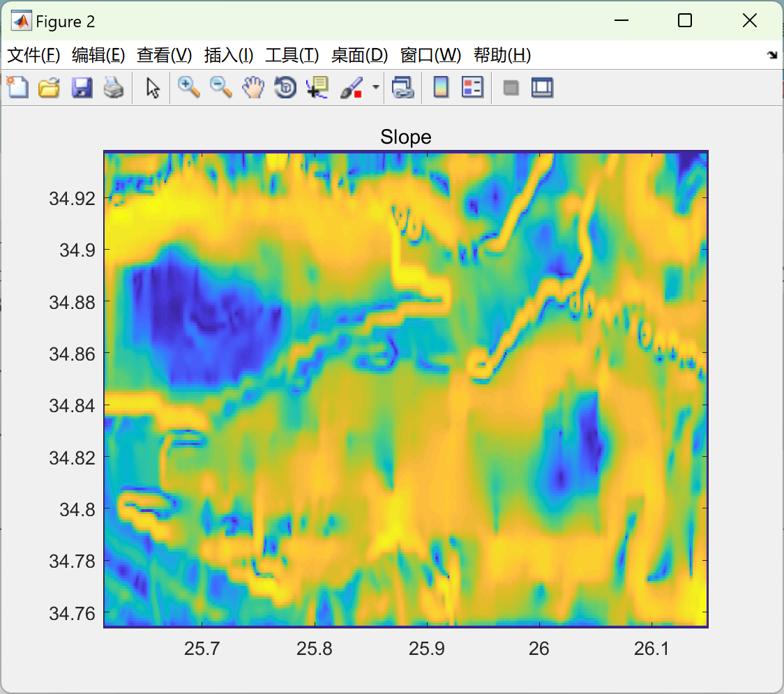The height and width of the screenshot is (694, 784).
Task: Click x-axis label 25.9
Action: pyautogui.click(x=426, y=649)
